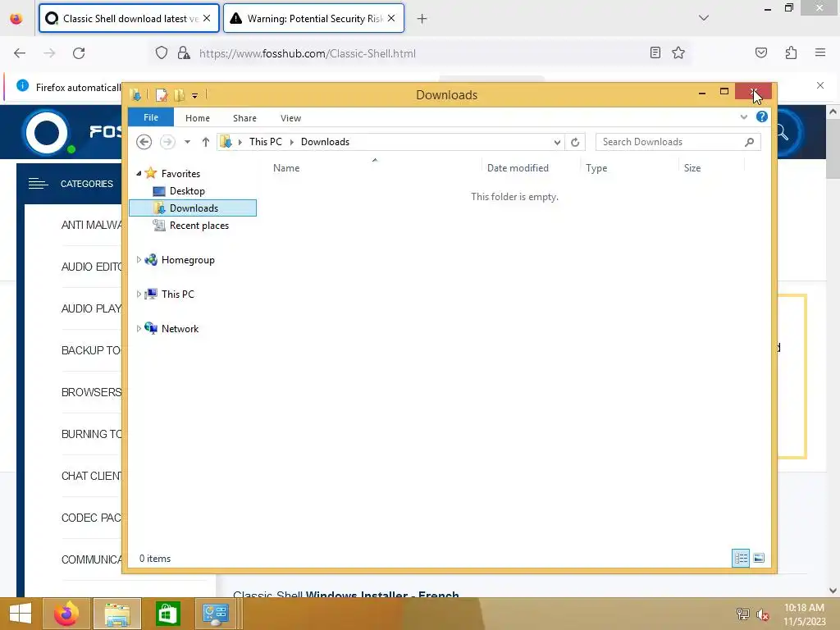Go forward in Explorer navigation
This screenshot has height=630, width=840.
coord(167,142)
